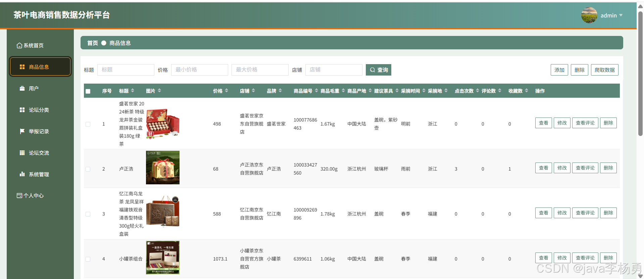Viewport: 644px width, 279px height.
Task: Click 查看 for the 卢正浩 row
Action: pyautogui.click(x=544, y=168)
